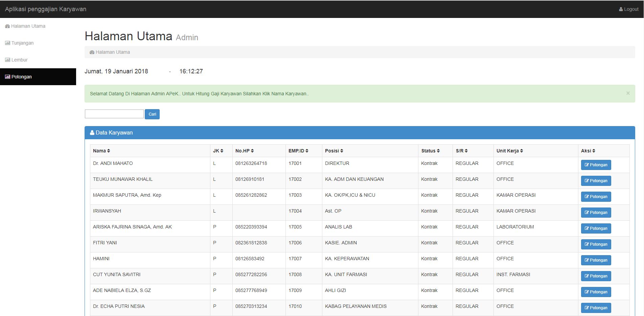This screenshot has height=316, width=644.
Task: Click employee name CUT YUNITA SAVITRI
Action: [117, 274]
